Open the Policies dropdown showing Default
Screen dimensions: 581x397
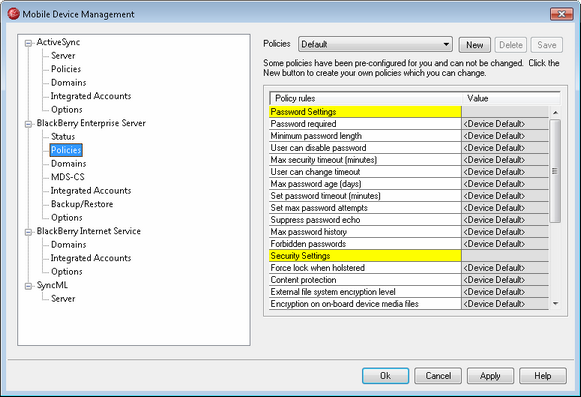click(375, 44)
